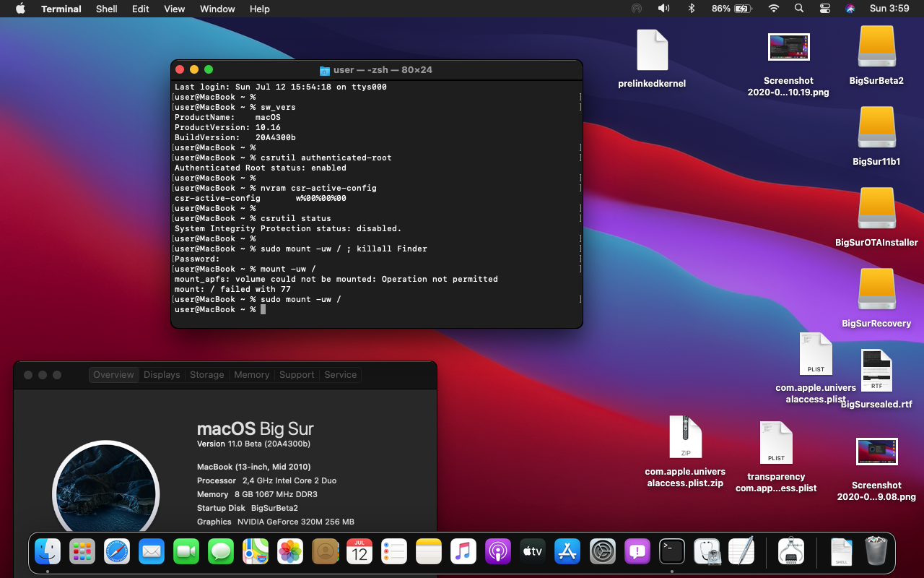Click the clock showing Sun 3:59
This screenshot has height=578, width=924.
point(889,9)
